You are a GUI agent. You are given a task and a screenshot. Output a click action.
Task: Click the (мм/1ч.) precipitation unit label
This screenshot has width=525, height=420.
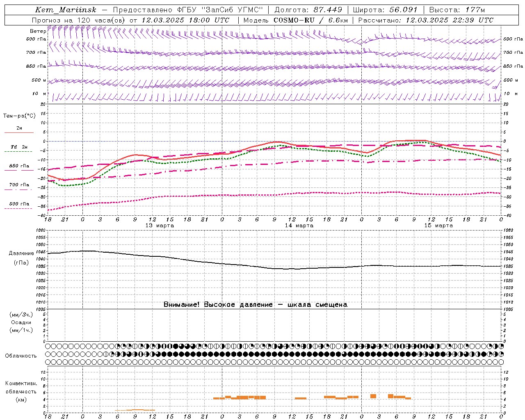pos(21,330)
